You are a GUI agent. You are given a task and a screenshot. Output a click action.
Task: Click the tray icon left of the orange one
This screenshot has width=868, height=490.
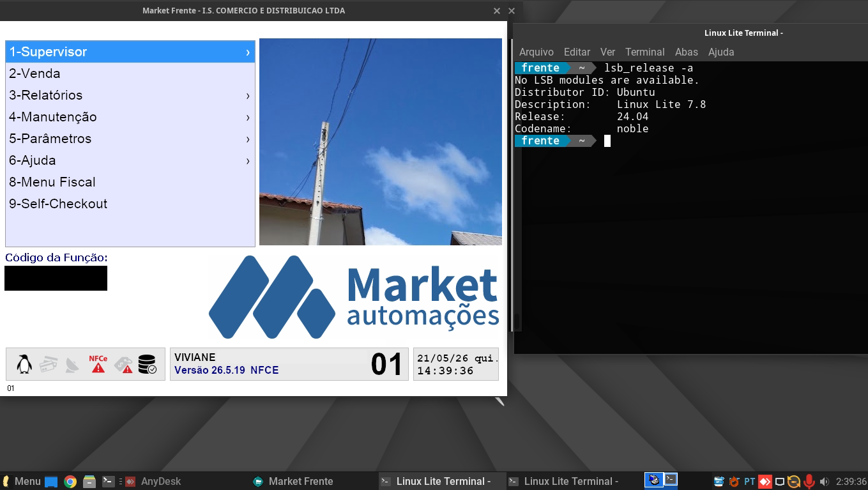tap(719, 482)
